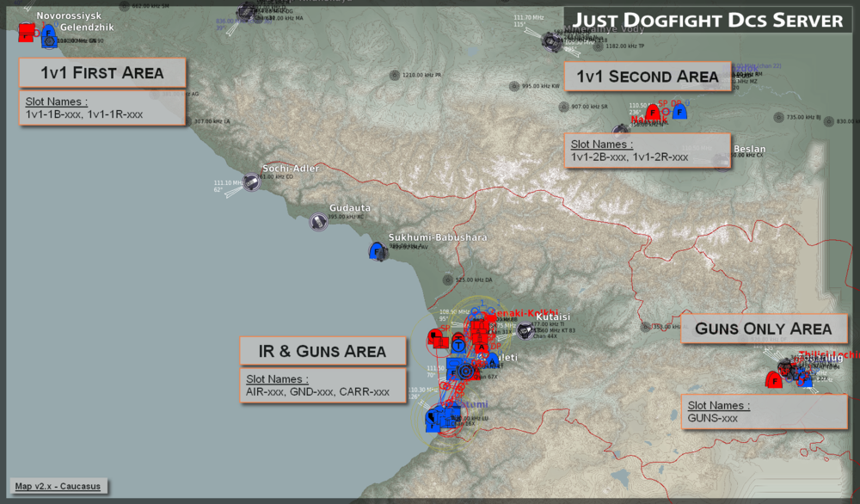The image size is (860, 504).
Task: Select the red F unit near Nalchik
Action: pyautogui.click(x=653, y=113)
